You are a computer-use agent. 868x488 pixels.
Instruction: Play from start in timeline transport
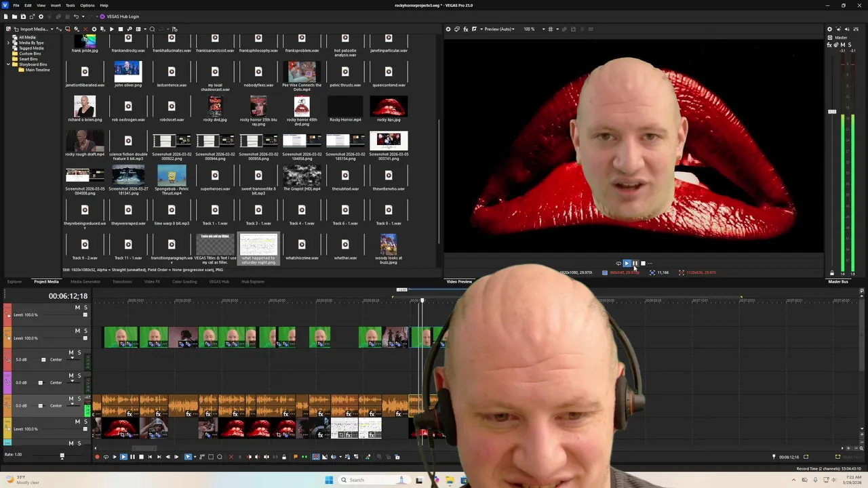(115, 457)
